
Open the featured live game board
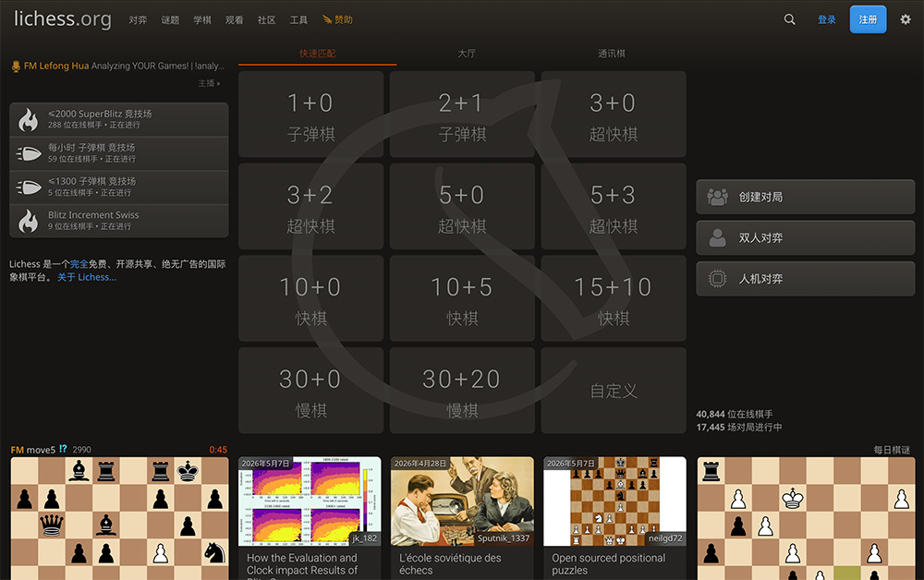119,519
